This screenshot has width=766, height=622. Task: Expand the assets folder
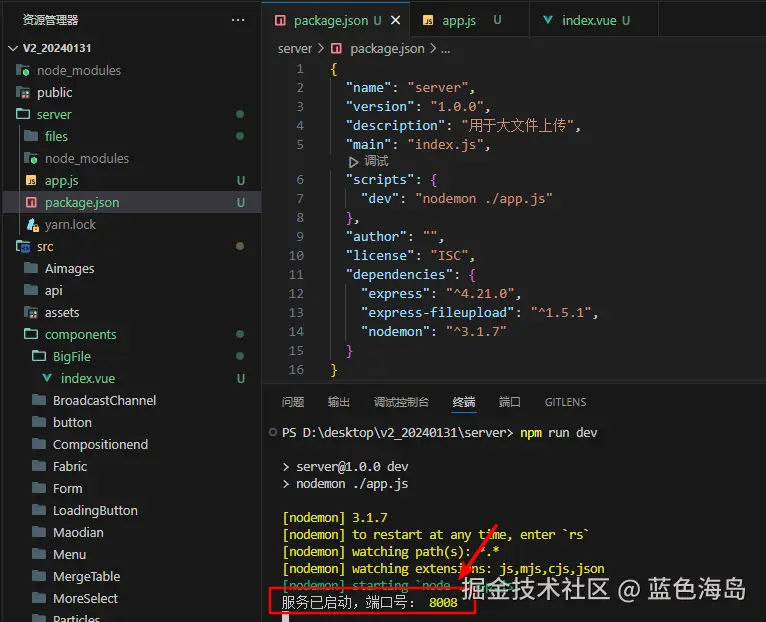(62, 312)
